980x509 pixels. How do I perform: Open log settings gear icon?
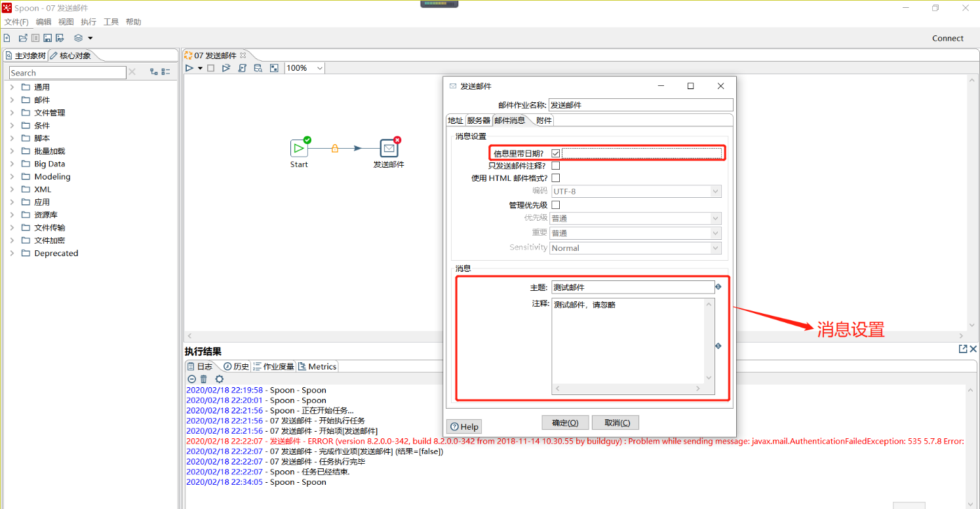219,379
